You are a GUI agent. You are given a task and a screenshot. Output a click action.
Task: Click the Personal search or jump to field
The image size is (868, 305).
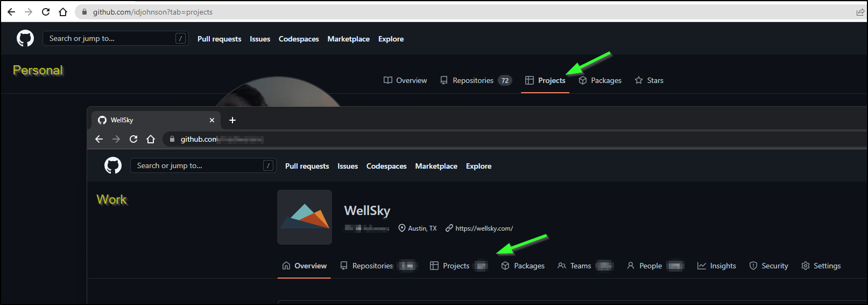[116, 38]
